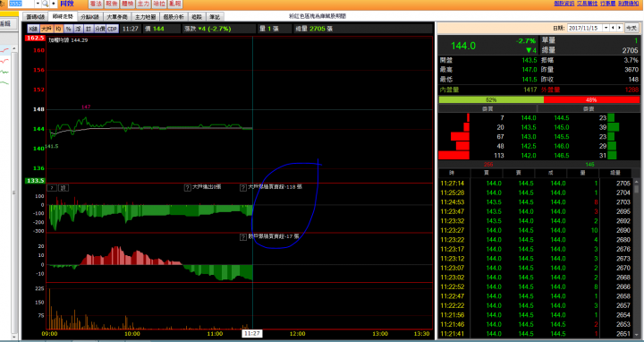Screen dimensions: 644x342
Task: Switch to the 即時走勢 tab
Action: 62,16
